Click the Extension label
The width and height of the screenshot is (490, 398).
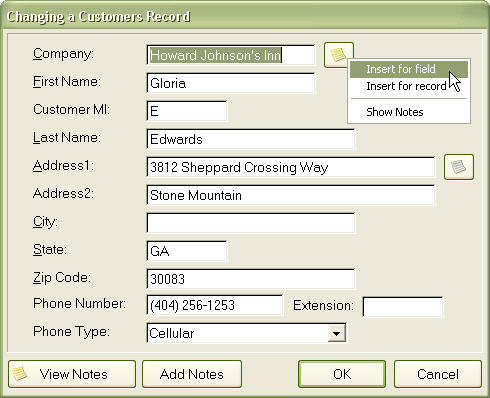pos(323,306)
